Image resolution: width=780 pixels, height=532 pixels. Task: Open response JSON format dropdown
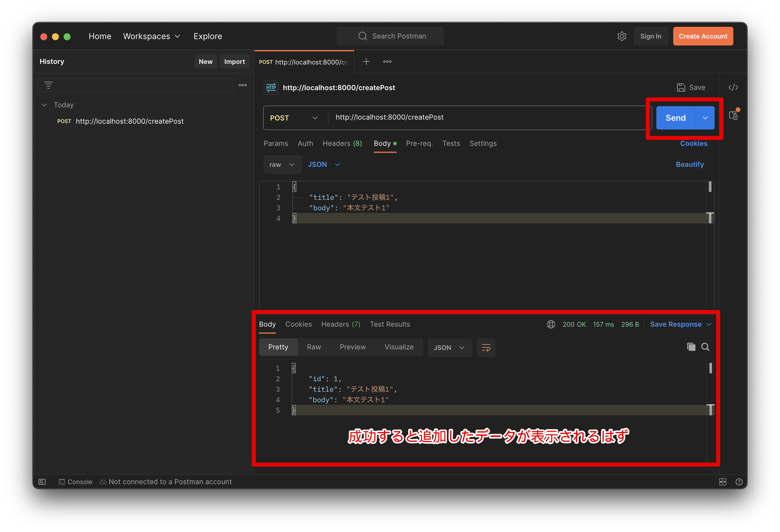click(x=450, y=347)
